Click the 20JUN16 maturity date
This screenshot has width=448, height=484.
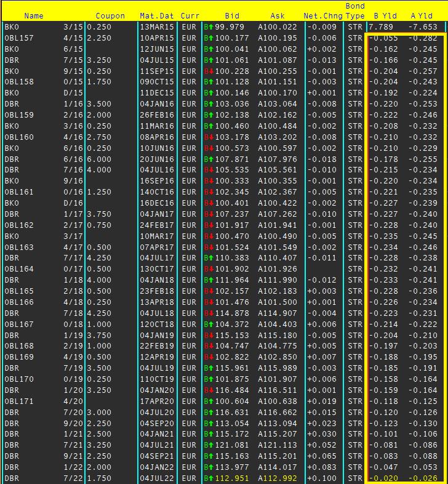tap(157, 159)
